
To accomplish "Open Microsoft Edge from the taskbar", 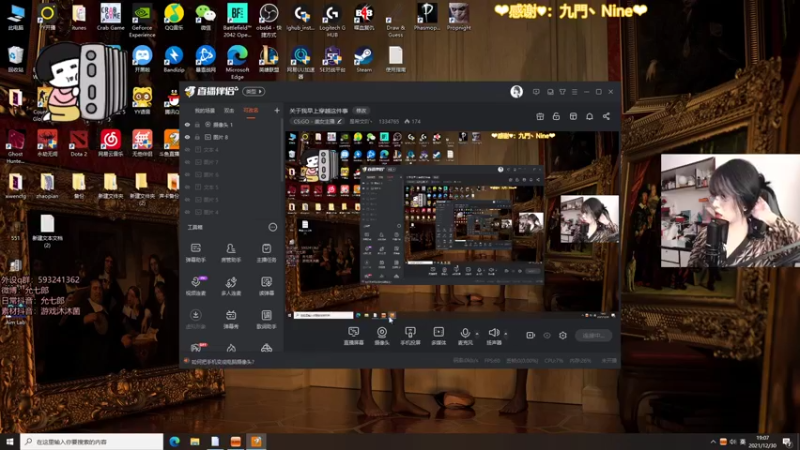I will (174, 441).
